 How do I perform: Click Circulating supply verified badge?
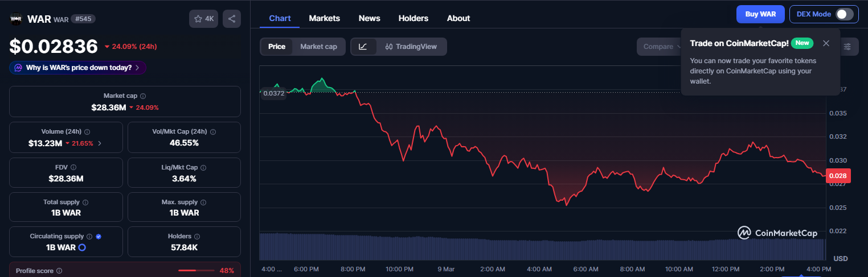coord(99,236)
